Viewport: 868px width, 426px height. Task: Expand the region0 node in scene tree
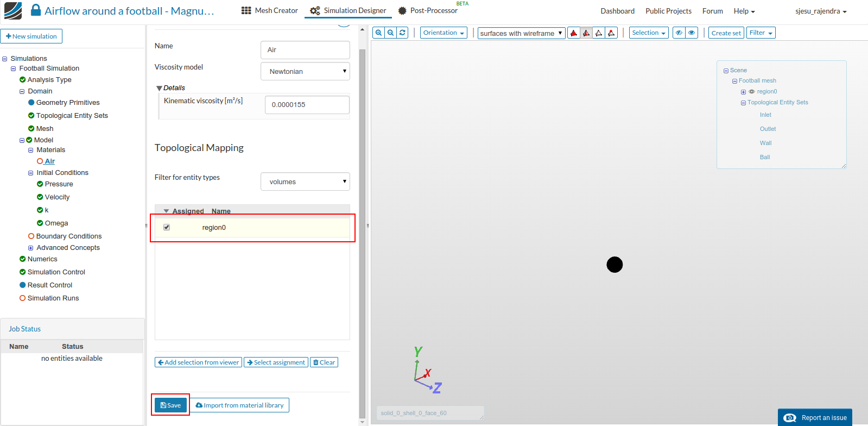pyautogui.click(x=743, y=92)
